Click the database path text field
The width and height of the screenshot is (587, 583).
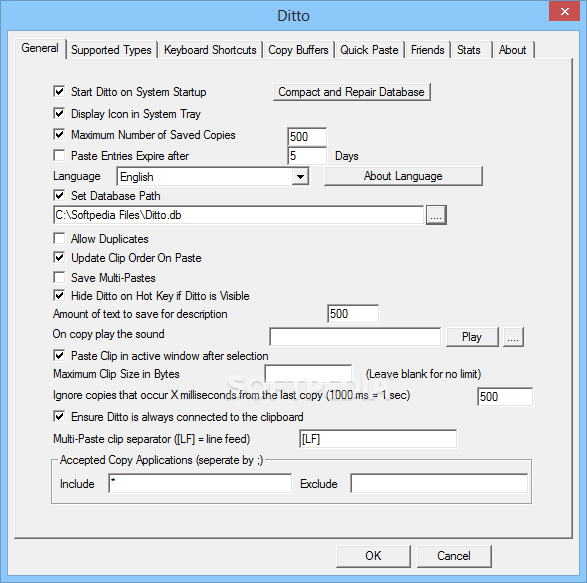point(238,215)
